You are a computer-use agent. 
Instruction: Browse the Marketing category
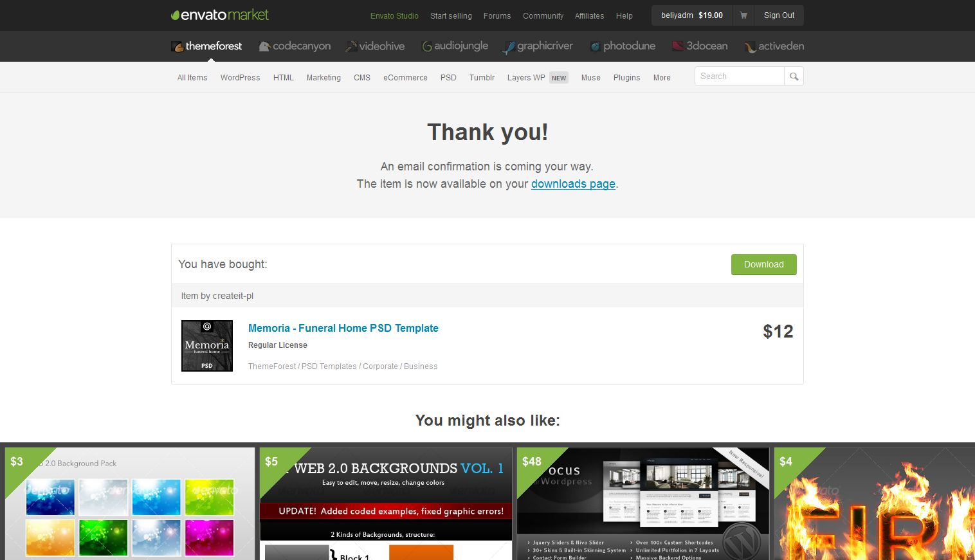click(323, 78)
